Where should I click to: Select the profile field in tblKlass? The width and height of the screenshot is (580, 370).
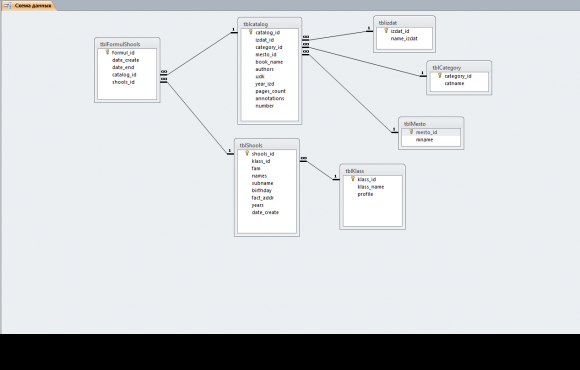[x=365, y=194]
